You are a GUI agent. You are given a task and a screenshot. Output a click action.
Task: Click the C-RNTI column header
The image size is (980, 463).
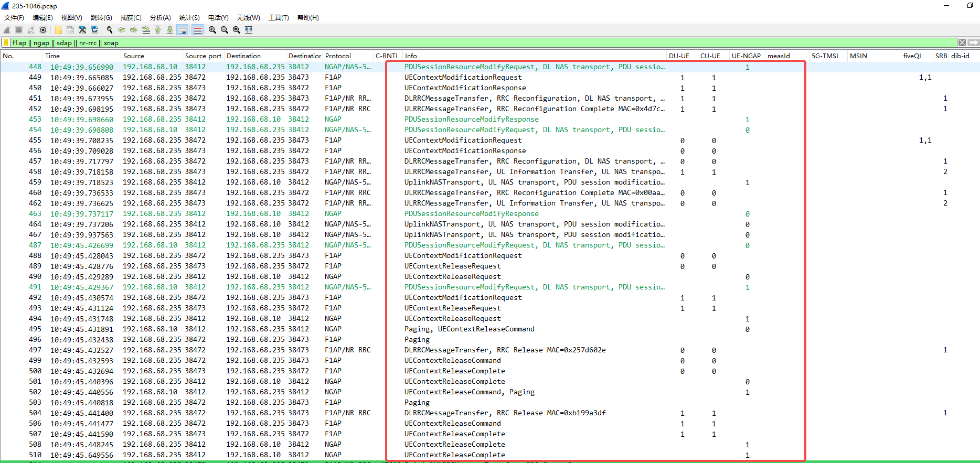[387, 56]
